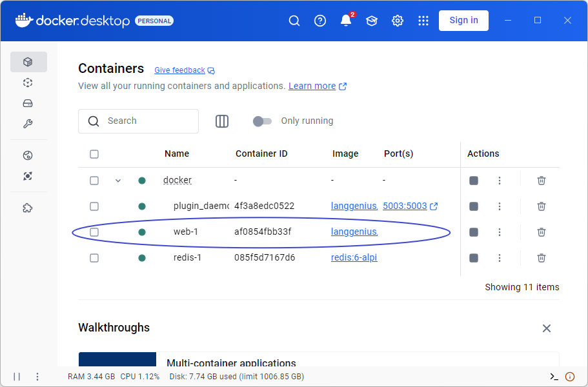
Task: Pause Docker engine from status bar
Action: (x=17, y=377)
